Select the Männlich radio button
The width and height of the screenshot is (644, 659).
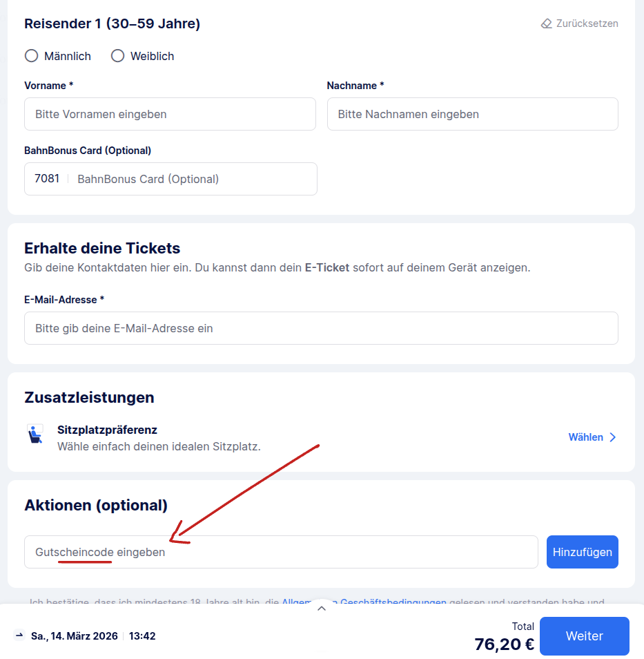31,55
